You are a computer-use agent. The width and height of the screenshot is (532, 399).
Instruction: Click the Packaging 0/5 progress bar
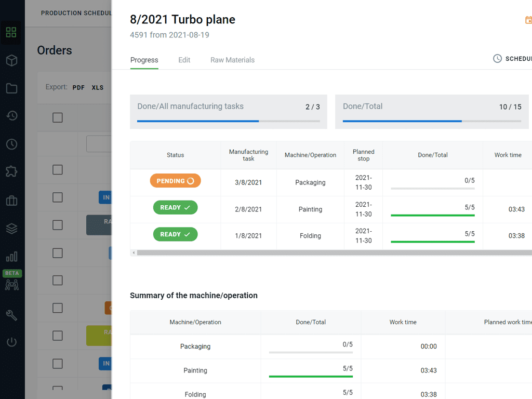pyautogui.click(x=432, y=188)
